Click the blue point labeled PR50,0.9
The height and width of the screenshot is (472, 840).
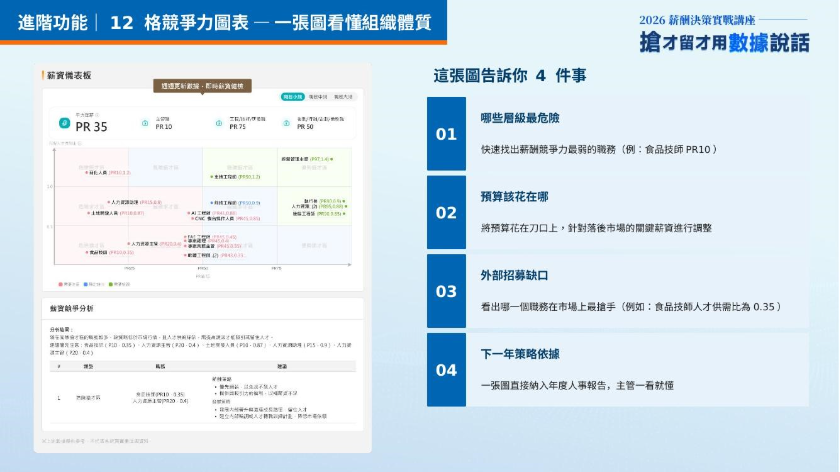click(212, 203)
